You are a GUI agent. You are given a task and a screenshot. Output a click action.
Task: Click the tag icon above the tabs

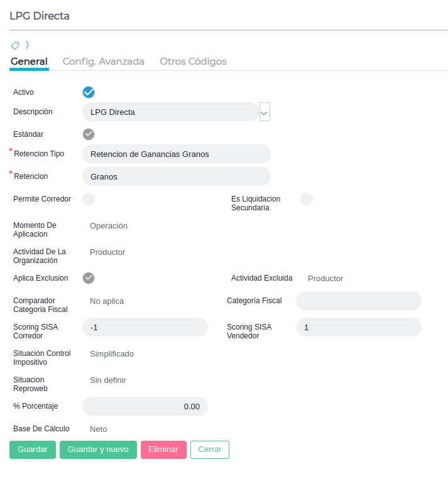(15, 45)
